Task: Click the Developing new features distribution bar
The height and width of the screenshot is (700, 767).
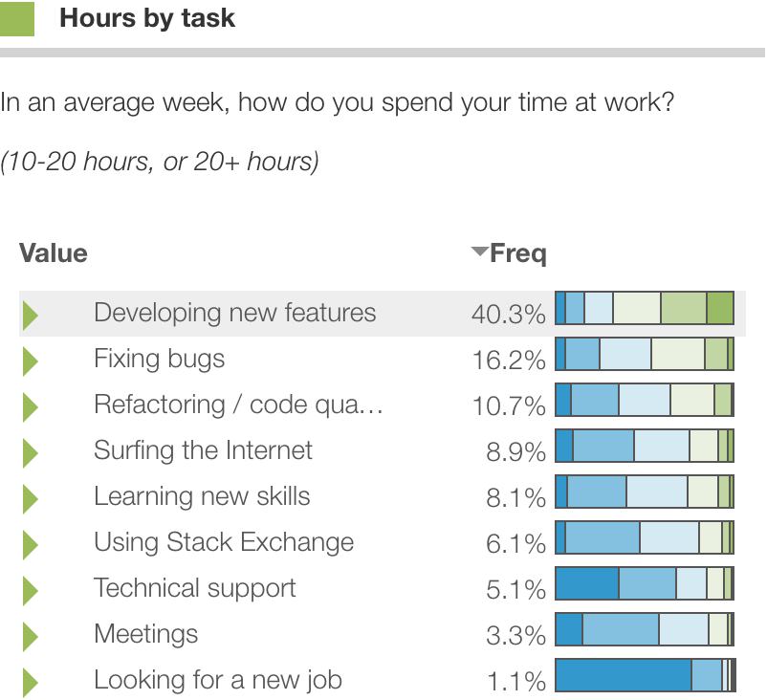Action: click(x=644, y=309)
